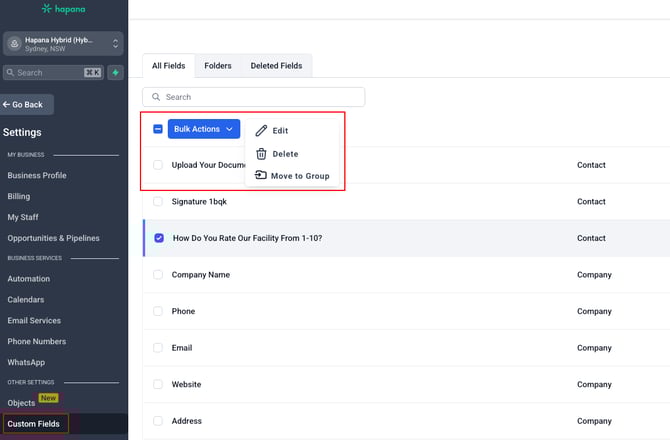670x440 pixels.
Task: Click the custom fields Search input
Action: point(260,97)
